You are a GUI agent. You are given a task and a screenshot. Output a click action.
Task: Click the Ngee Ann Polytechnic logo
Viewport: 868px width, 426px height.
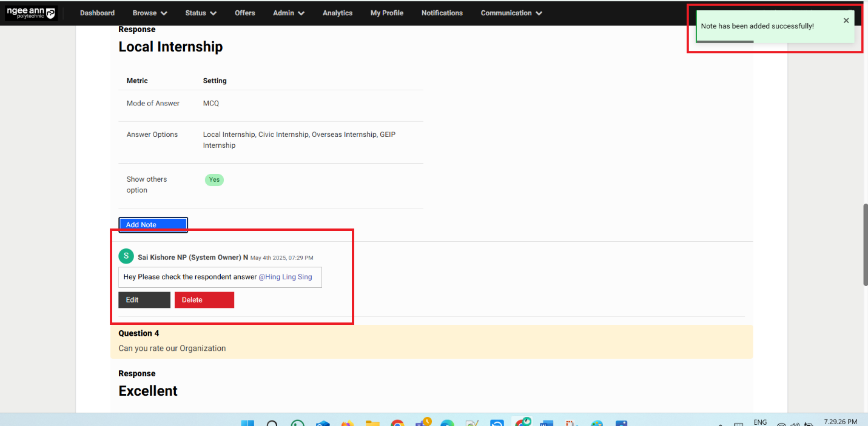click(x=30, y=13)
